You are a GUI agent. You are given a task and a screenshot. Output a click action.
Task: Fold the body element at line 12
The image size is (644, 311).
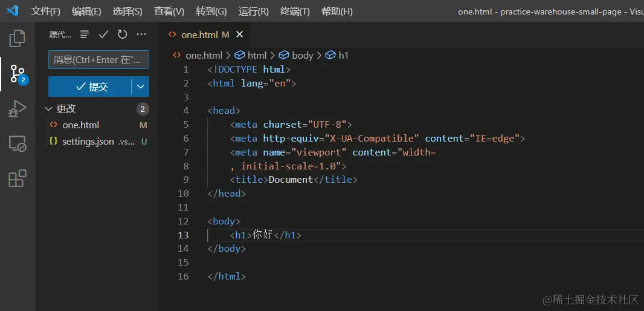(199, 221)
